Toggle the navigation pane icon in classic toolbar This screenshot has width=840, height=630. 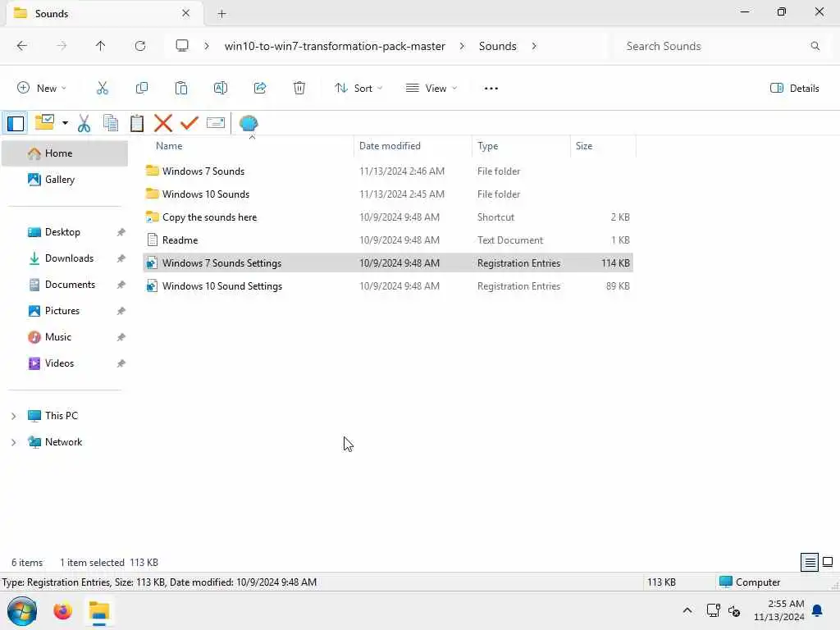click(x=16, y=123)
